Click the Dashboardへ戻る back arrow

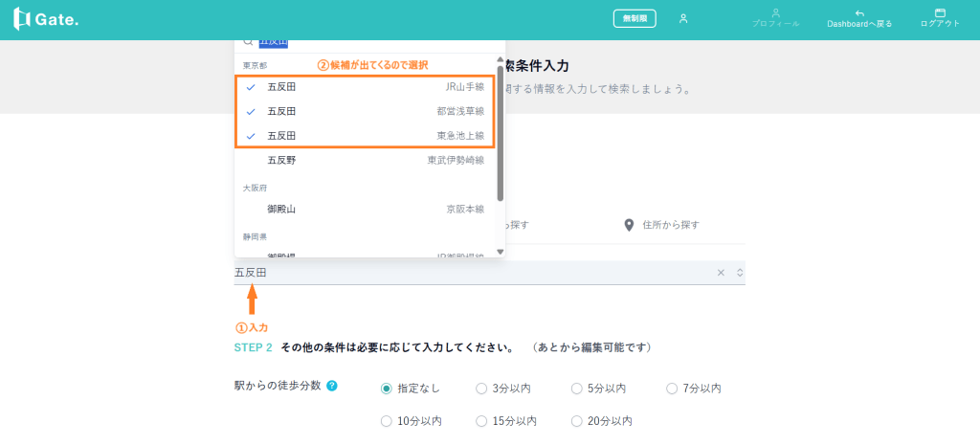(859, 12)
